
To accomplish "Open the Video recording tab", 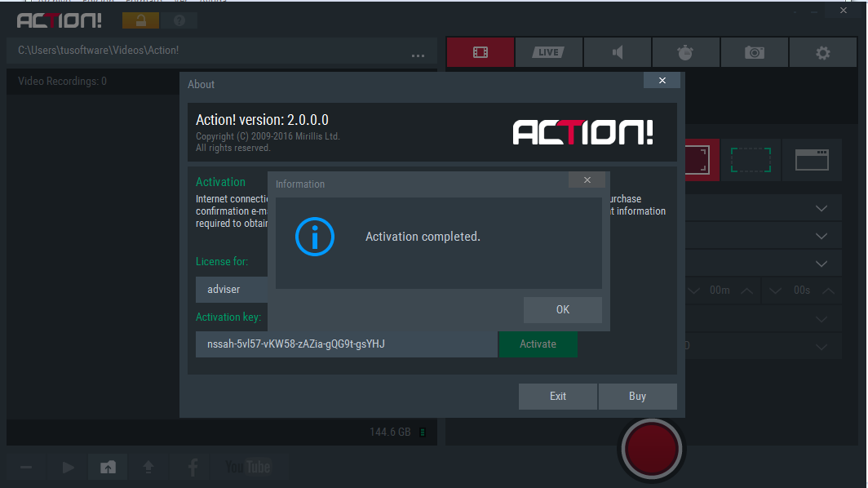I will tap(480, 52).
